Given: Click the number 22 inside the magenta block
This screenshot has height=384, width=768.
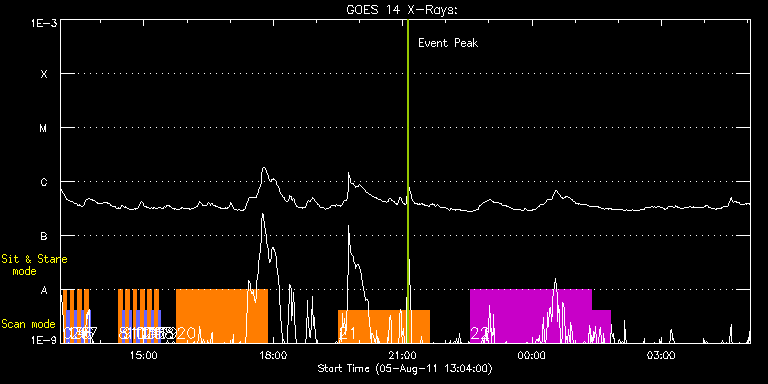Looking at the screenshot, I should [479, 334].
